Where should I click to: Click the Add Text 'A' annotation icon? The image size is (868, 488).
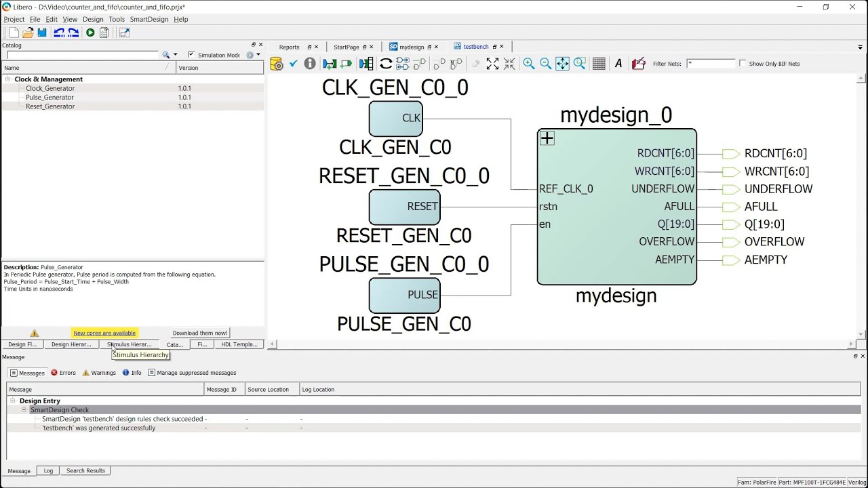[x=618, y=64]
